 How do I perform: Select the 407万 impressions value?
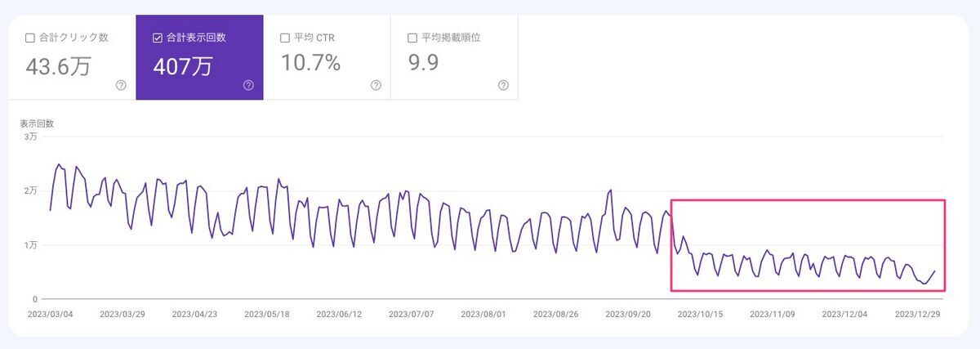[x=181, y=65]
